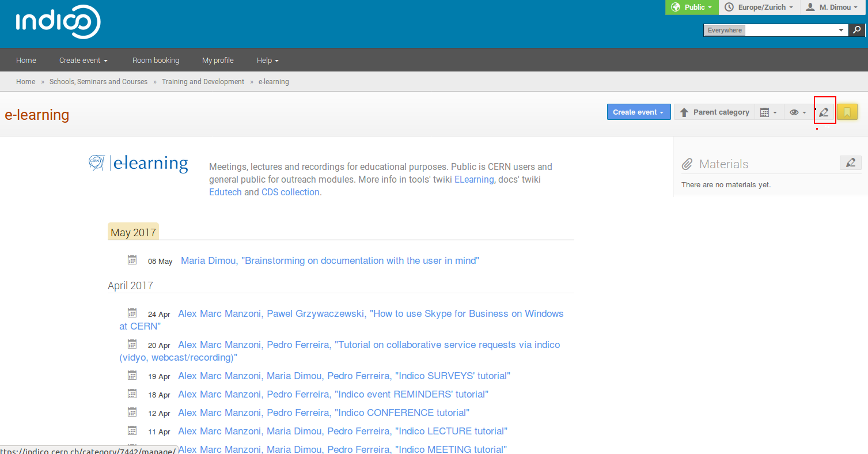Click calendar icon beside 24 Apr event
This screenshot has width=868, height=454.
[x=132, y=313]
